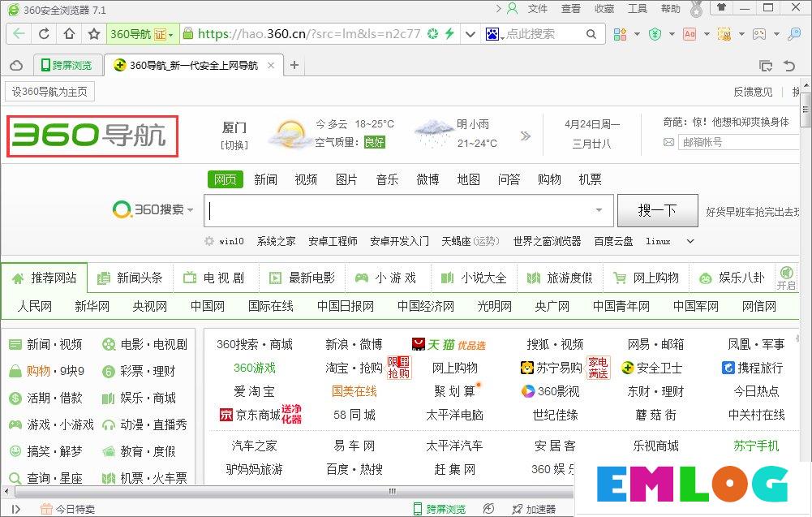Click the 360导航 logo
The image size is (812, 517).
pos(92,136)
